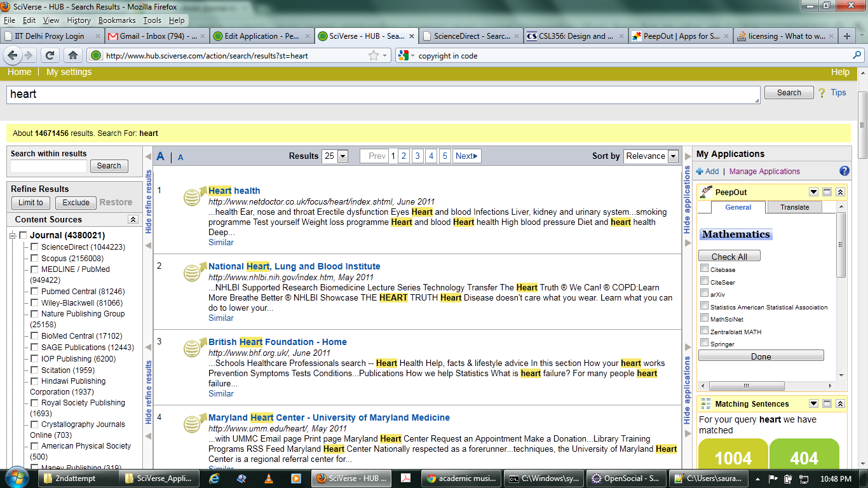The width and height of the screenshot is (868, 488).
Task: Open the globe icon of Maryland Heart Center result
Action: (194, 423)
